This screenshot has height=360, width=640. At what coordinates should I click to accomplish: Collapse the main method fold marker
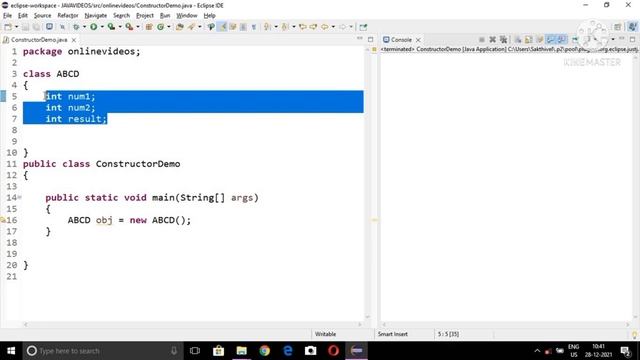tap(20, 198)
